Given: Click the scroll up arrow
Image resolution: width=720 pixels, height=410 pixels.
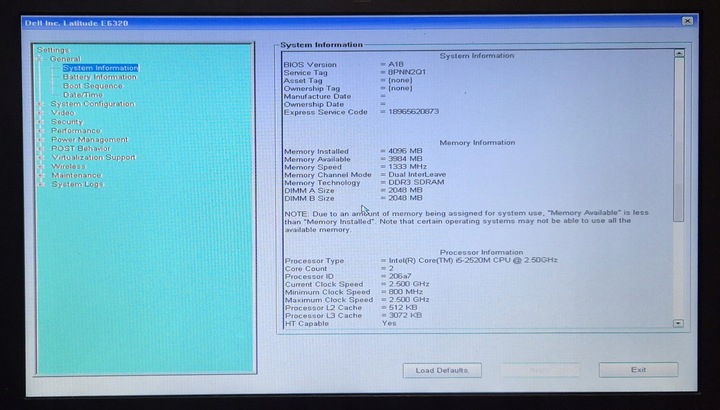Looking at the screenshot, I should coord(679,53).
